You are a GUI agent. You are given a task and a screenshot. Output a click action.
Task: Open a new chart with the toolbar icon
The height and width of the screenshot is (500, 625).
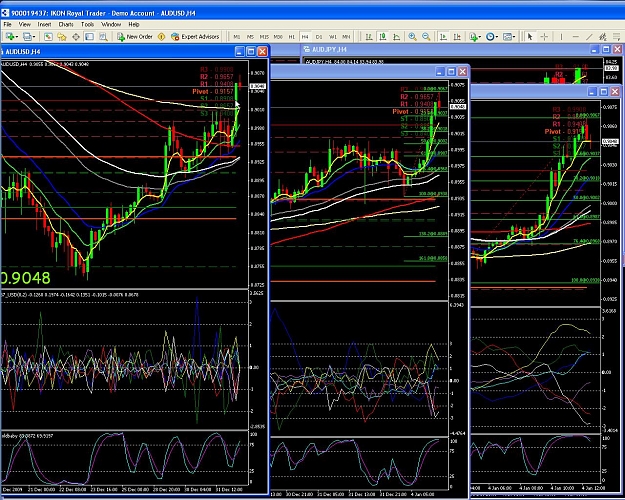tap(9, 37)
